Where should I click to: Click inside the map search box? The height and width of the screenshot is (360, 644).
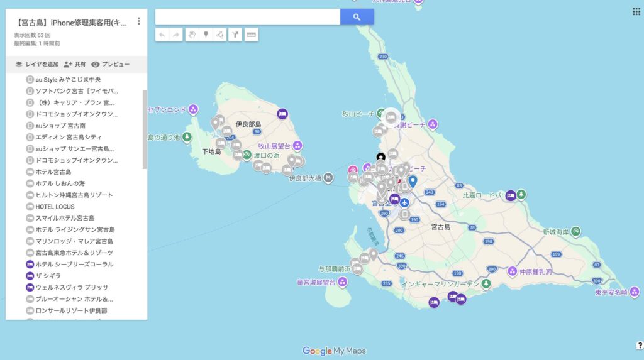pos(247,17)
